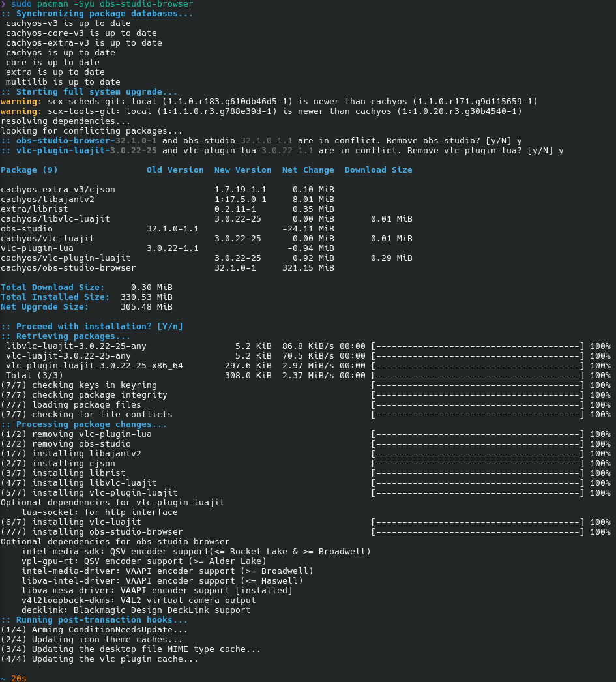The image size is (616, 682).
Task: Click 'decklink: Blackmagic Design DeckLink support'
Action: point(136,610)
